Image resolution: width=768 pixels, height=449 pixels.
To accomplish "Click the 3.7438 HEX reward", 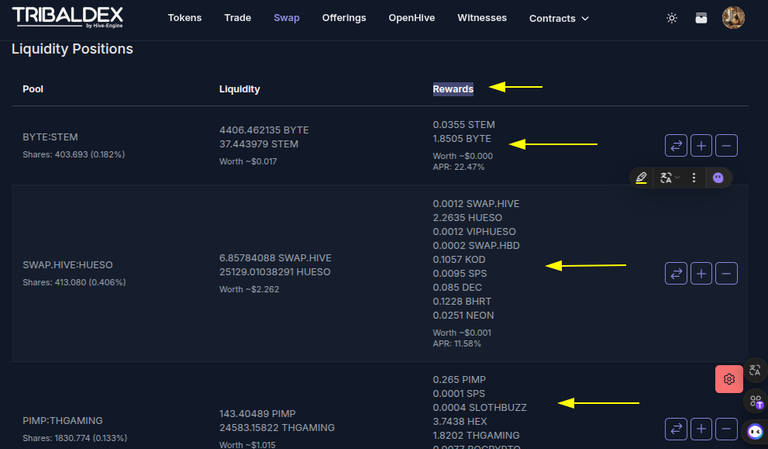I will pyautogui.click(x=460, y=422).
